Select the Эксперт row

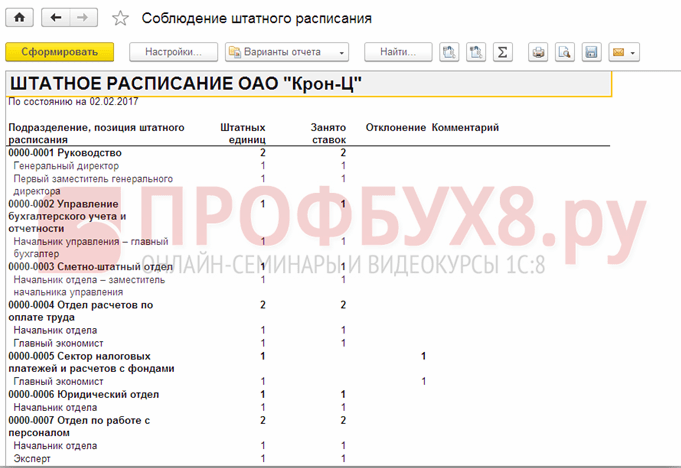32,458
